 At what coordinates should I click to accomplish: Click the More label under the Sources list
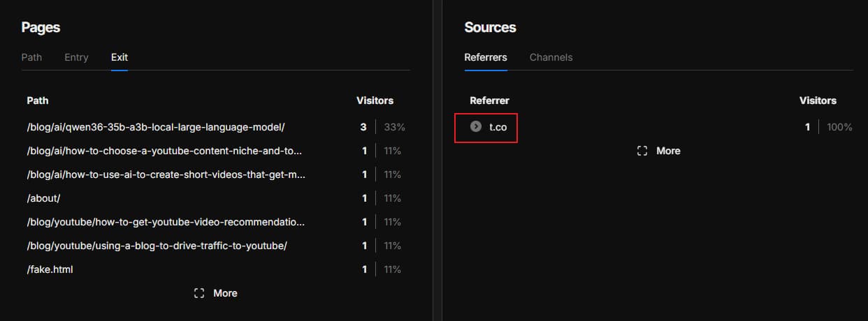[668, 151]
